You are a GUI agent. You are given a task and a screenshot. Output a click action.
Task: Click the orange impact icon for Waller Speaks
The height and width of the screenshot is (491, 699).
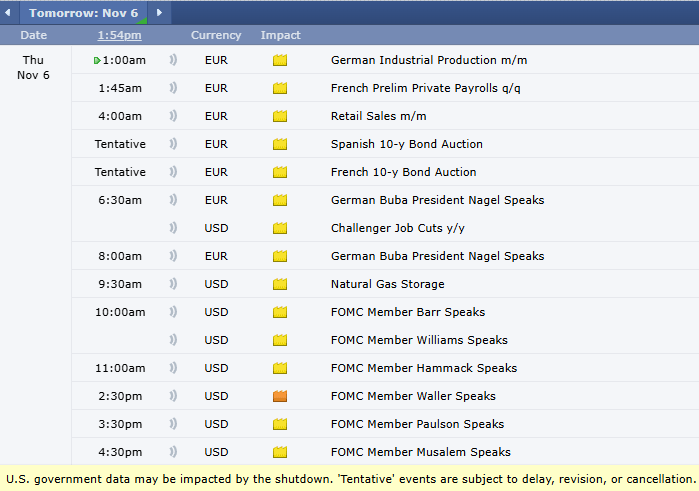[280, 396]
